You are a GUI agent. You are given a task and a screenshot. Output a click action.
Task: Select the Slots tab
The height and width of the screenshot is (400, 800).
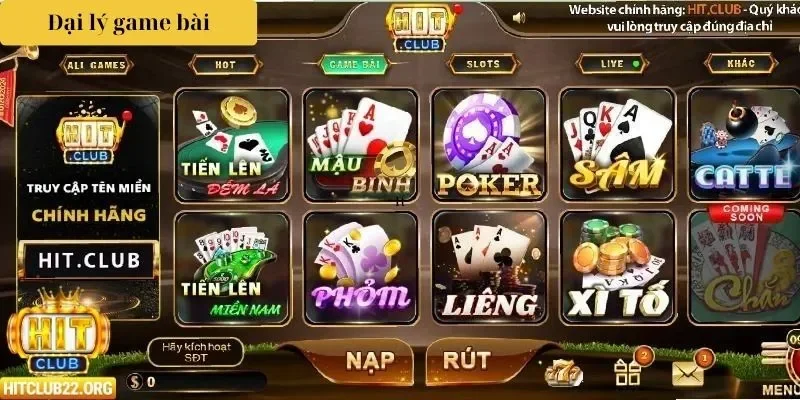pyautogui.click(x=483, y=64)
